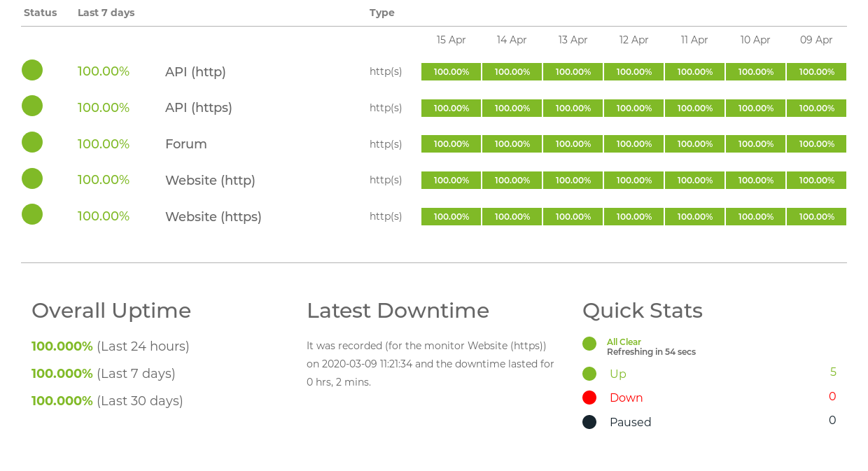
Task: Click the red Down indicator circle
Action: [x=589, y=398]
